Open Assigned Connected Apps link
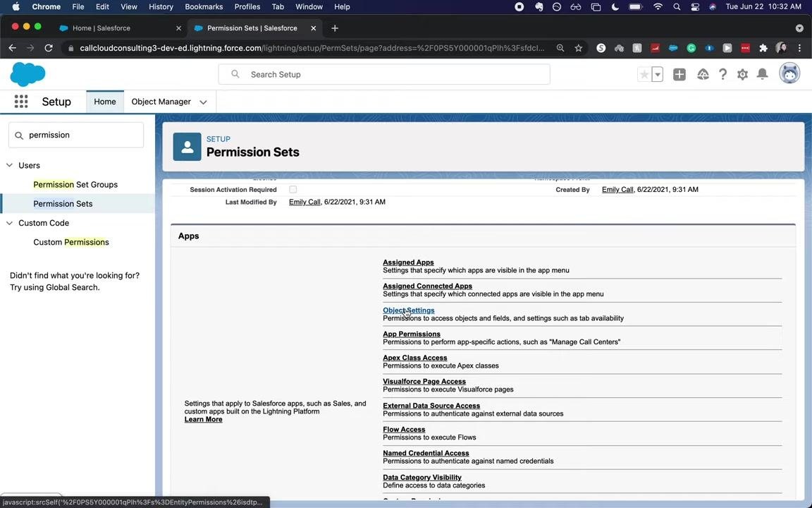812x508 pixels. coord(427,286)
